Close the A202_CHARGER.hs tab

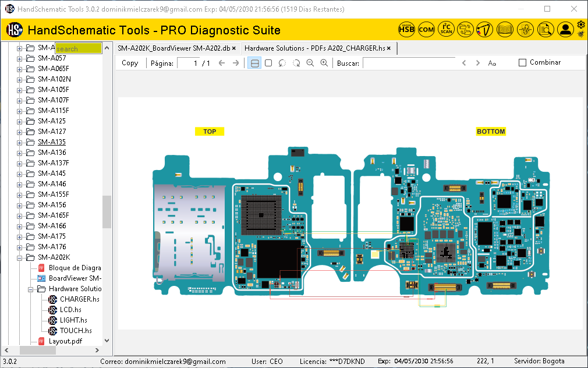(x=389, y=48)
